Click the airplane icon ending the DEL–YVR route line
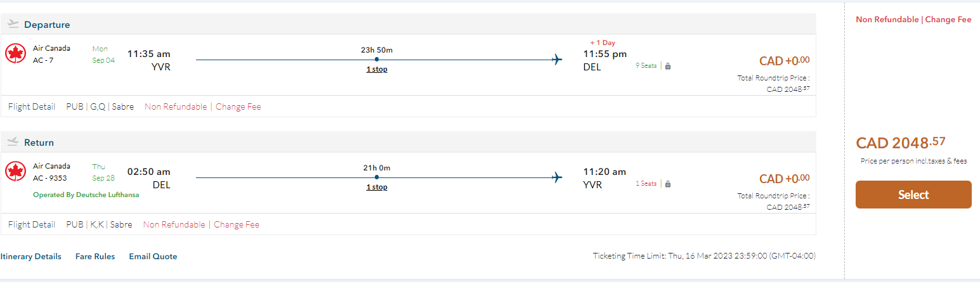The width and height of the screenshot is (980, 282). (x=557, y=178)
